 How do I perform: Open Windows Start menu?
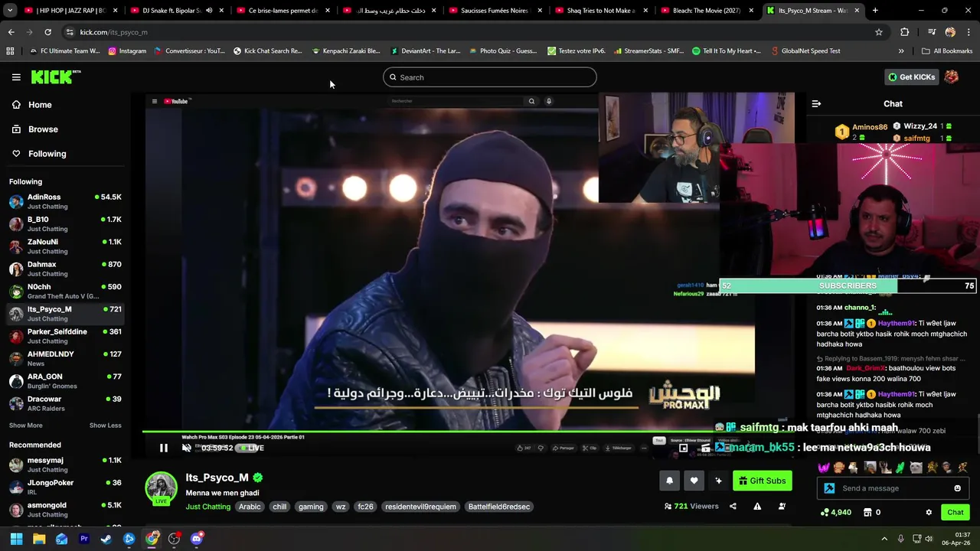click(16, 539)
